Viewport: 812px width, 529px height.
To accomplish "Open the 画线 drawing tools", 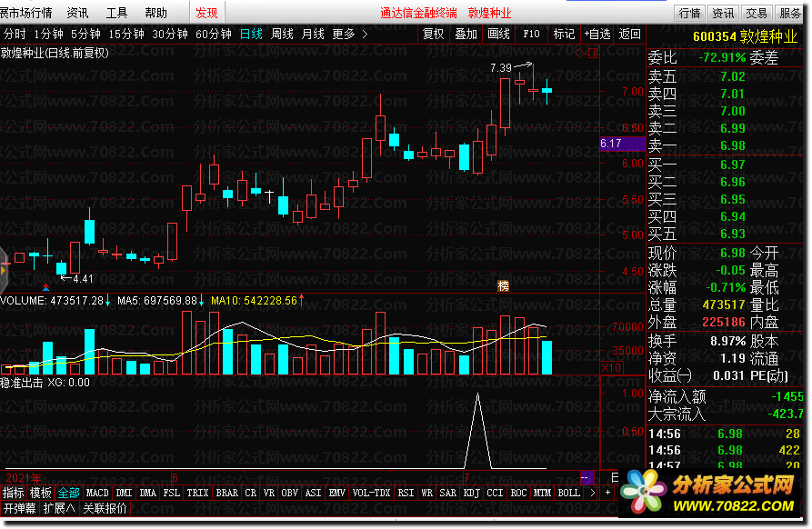I will click(x=498, y=35).
